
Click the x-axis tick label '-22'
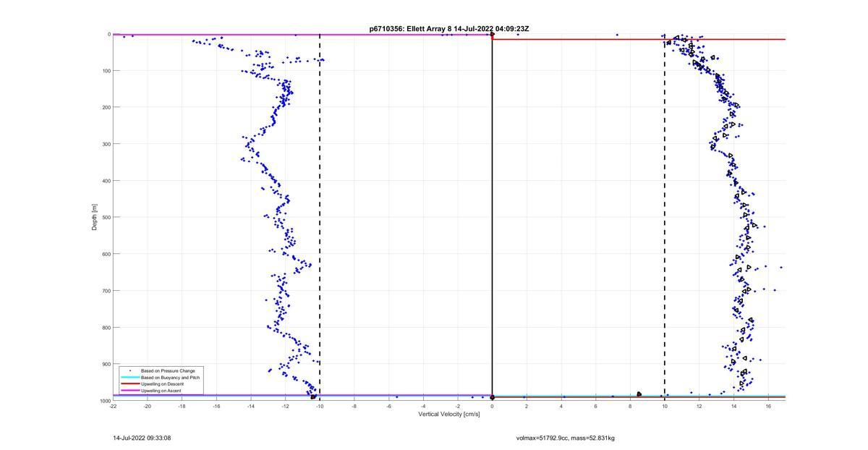(x=113, y=407)
